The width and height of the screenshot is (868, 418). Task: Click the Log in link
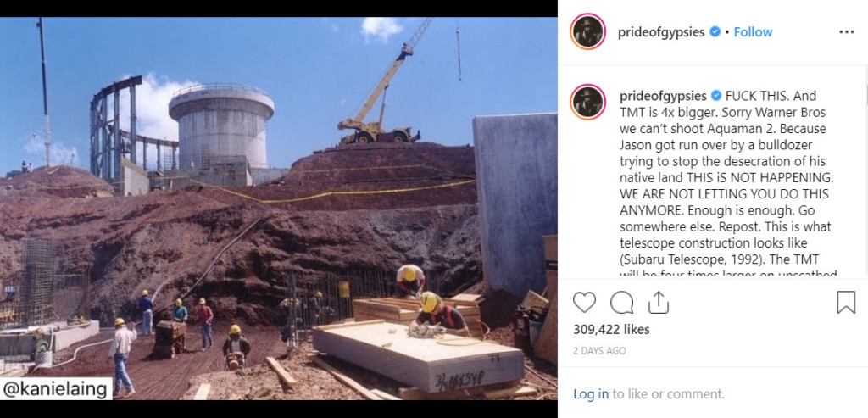(591, 394)
